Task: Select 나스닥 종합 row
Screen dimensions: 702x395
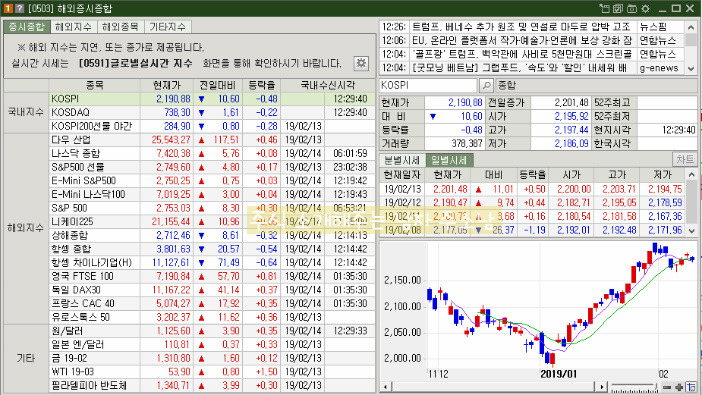Action: point(212,154)
